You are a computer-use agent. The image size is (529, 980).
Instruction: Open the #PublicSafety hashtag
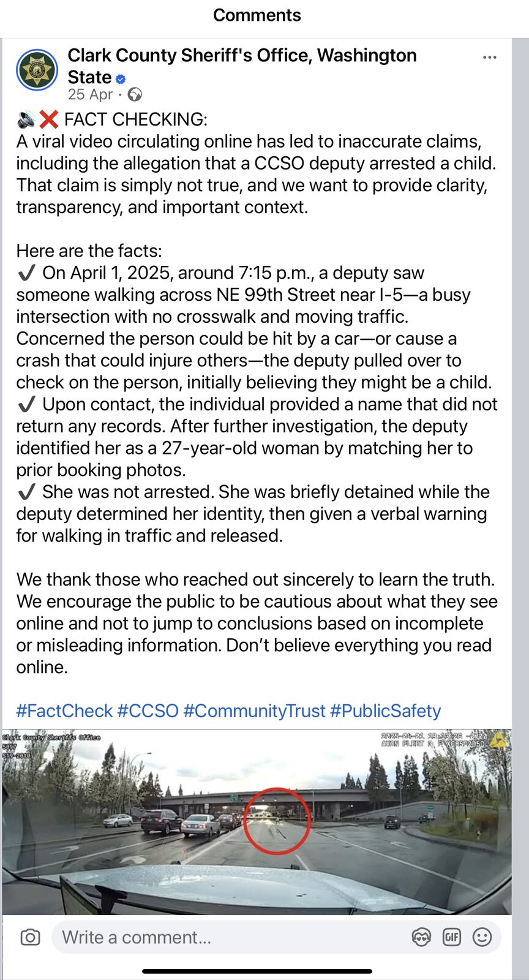pyautogui.click(x=385, y=711)
